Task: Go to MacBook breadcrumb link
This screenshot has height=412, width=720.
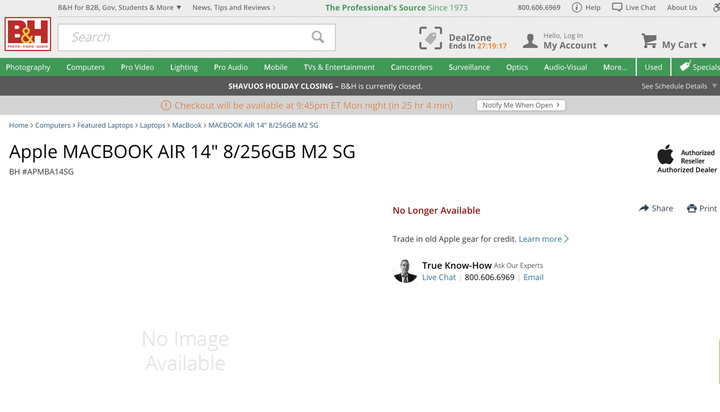Action: 186,125
